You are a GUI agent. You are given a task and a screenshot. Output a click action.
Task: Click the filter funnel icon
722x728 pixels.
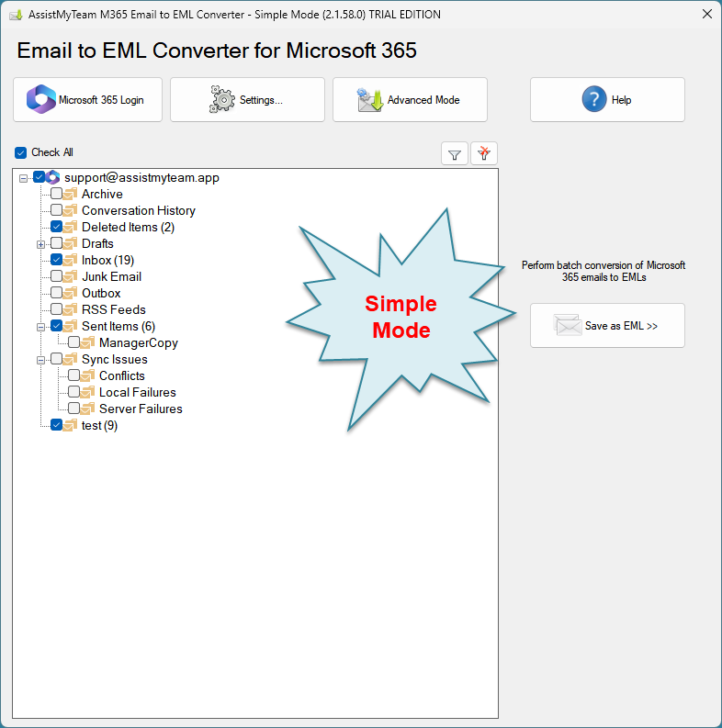coord(455,154)
